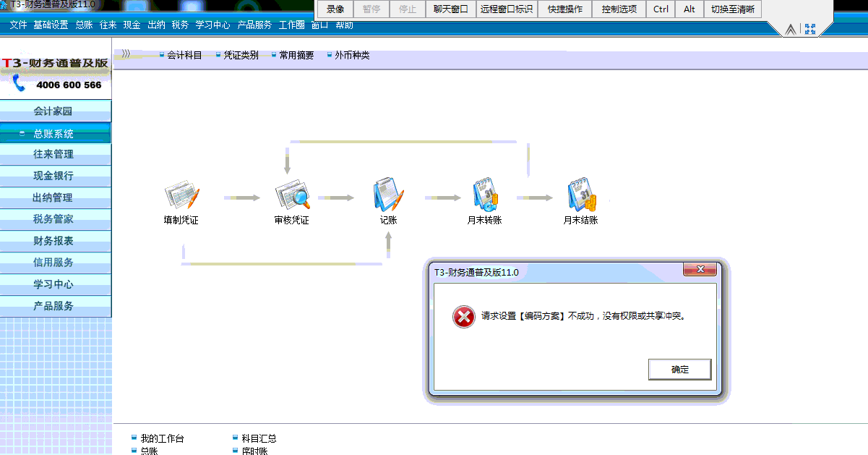Click 切换至清晰 on remote toolbar
Viewport: 868px width, 455px height.
pyautogui.click(x=733, y=9)
